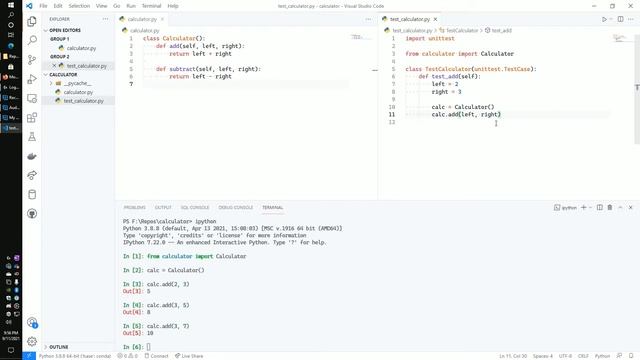The width and height of the screenshot is (640, 360).
Task: Select the Terminal panel tab
Action: 272,207
